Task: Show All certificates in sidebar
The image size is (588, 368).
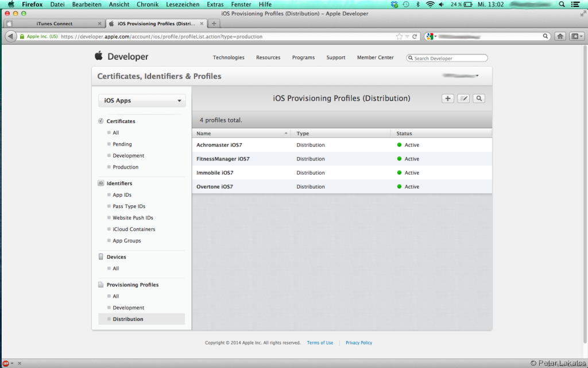Action: (x=116, y=133)
